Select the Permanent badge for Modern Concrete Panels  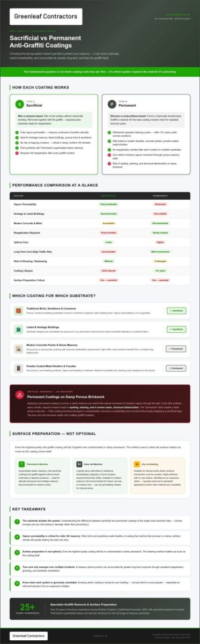tap(175, 349)
